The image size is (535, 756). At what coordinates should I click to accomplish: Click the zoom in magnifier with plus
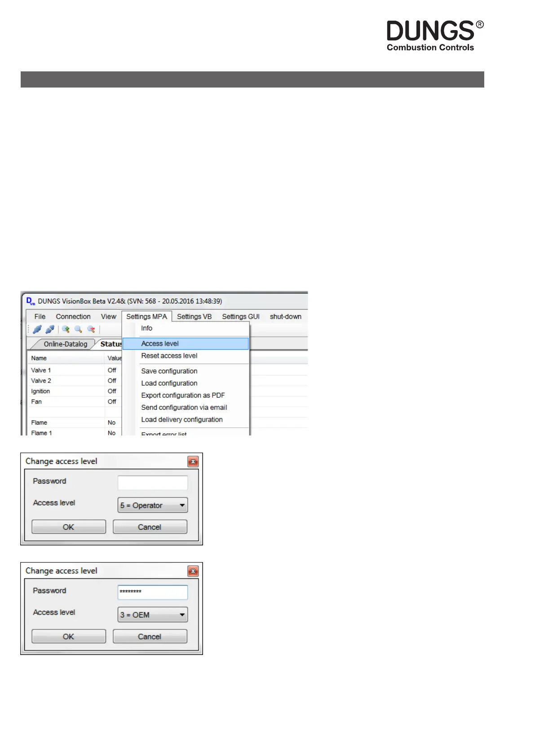coord(66,329)
